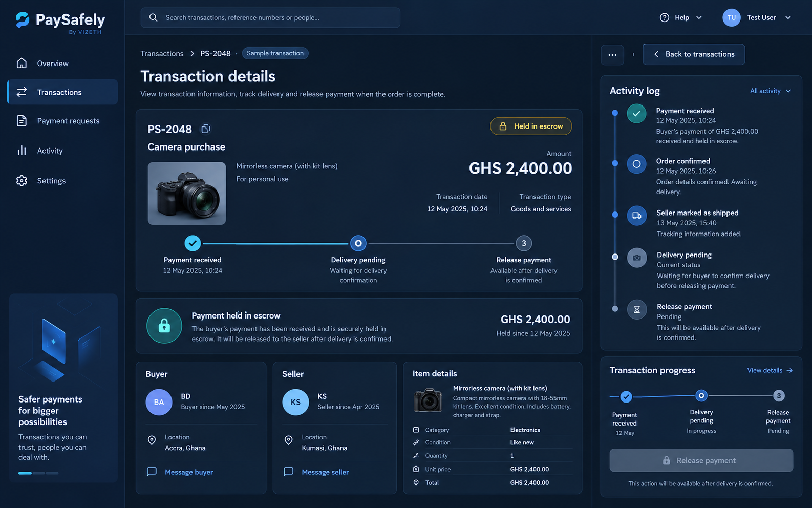
Task: Click the Help question mark icon
Action: [x=665, y=17]
